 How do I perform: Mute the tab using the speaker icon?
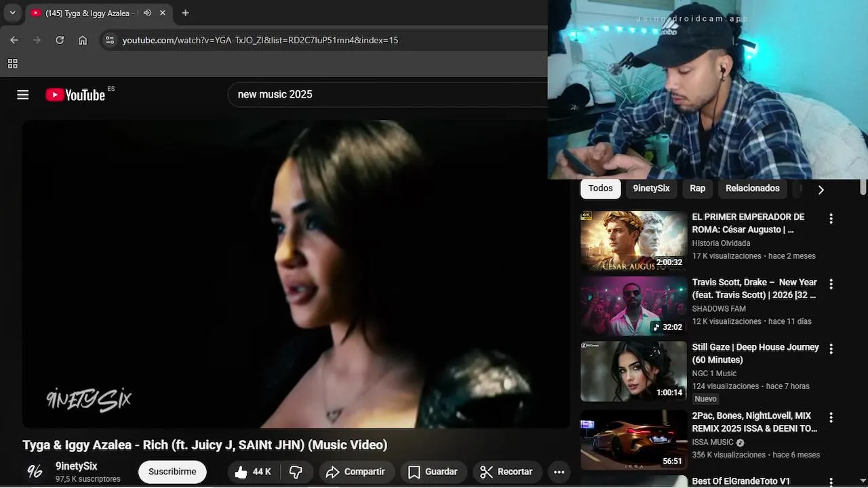tap(147, 13)
